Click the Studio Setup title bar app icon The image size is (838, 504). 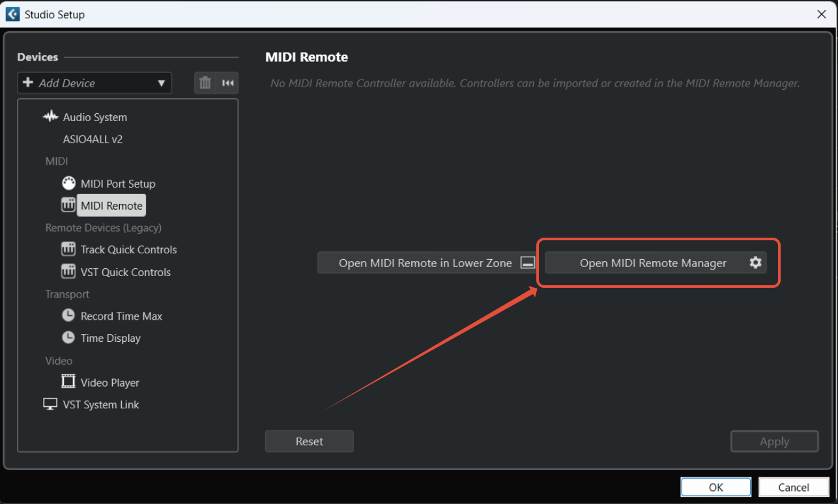(12, 14)
